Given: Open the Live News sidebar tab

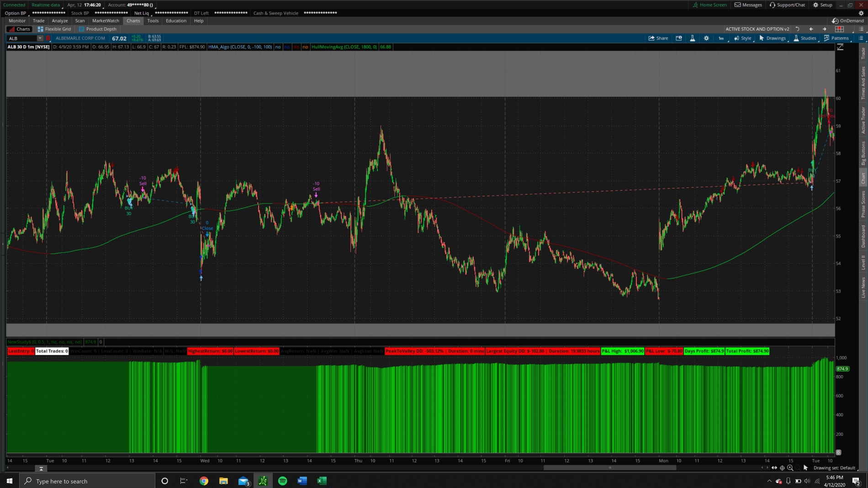Looking at the screenshot, I should [x=863, y=287].
